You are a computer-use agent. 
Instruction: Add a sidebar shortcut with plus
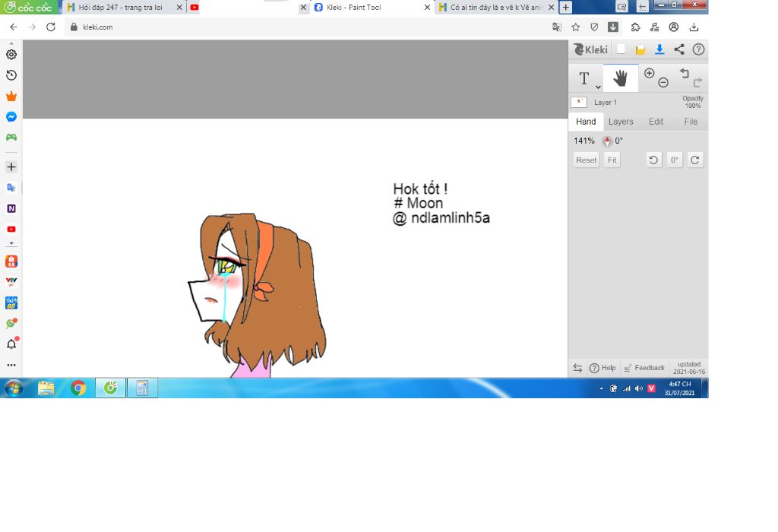[11, 166]
